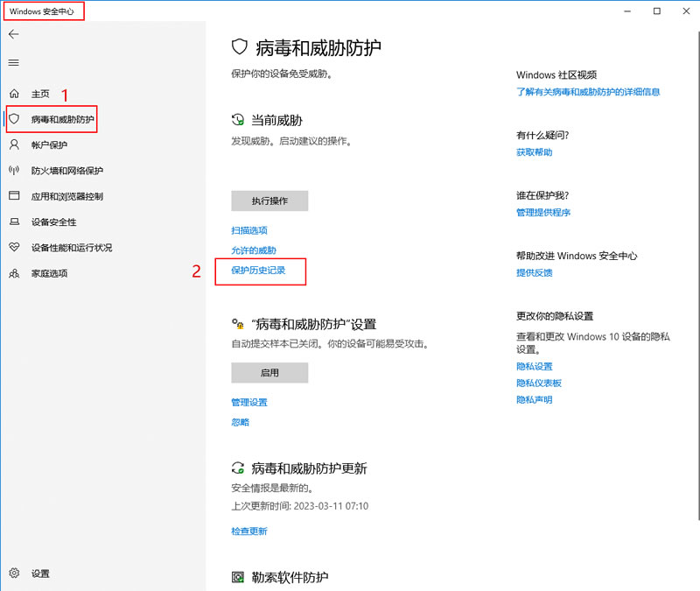
Task: Click the 勒索软件防护 section icon
Action: click(x=238, y=577)
